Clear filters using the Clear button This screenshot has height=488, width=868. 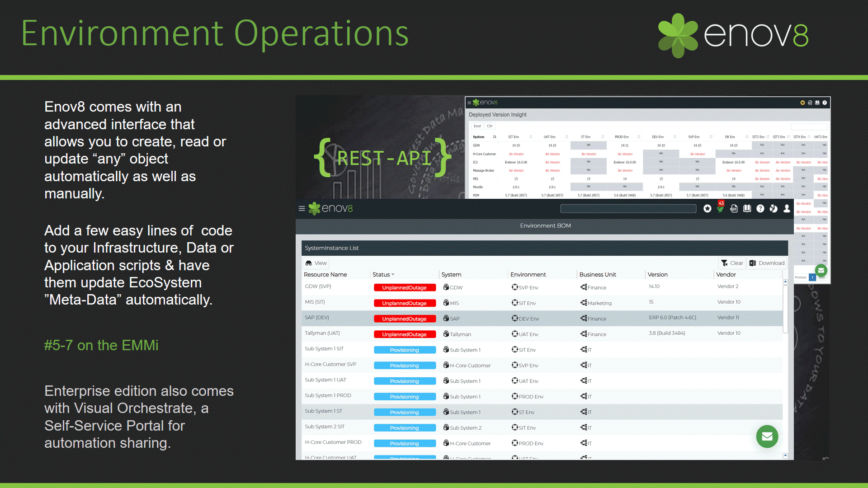(x=732, y=263)
